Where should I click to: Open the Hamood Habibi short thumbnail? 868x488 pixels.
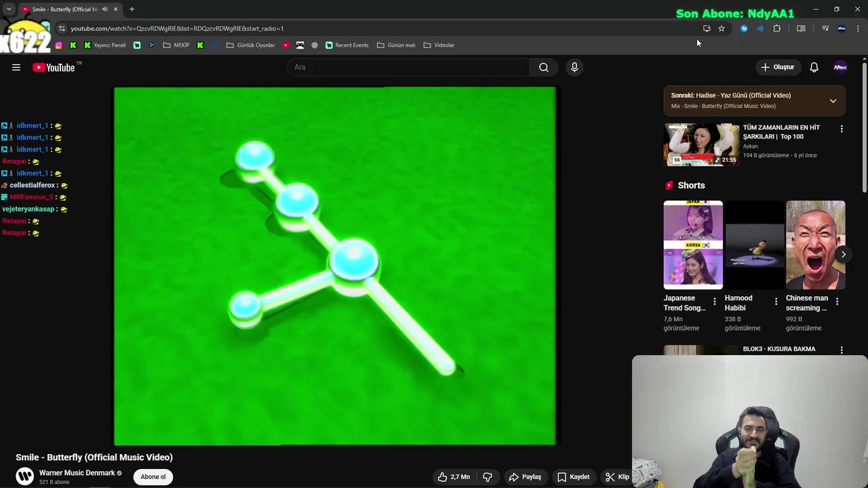(754, 245)
